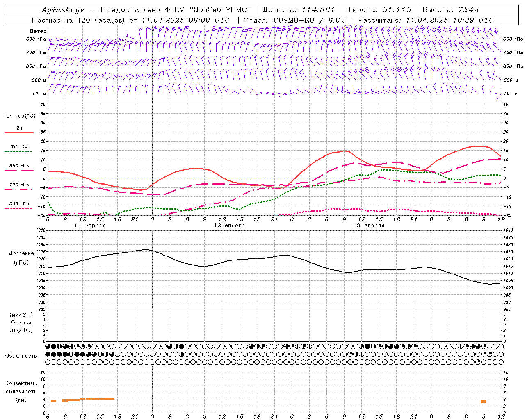Click the '2м' temperature legend entry
The height and width of the screenshot is (420, 525).
pos(19,128)
